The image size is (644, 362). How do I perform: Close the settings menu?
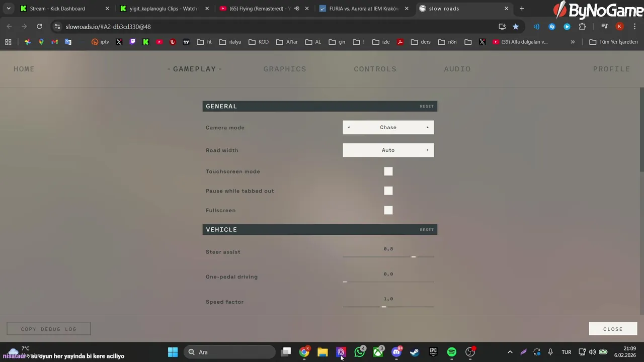pos(613,329)
